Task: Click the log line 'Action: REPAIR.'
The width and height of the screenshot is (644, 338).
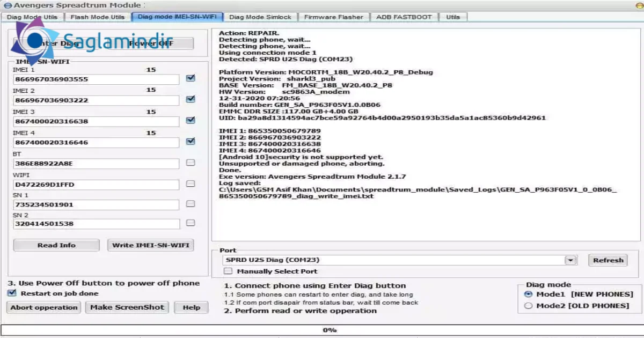Action: pos(249,33)
